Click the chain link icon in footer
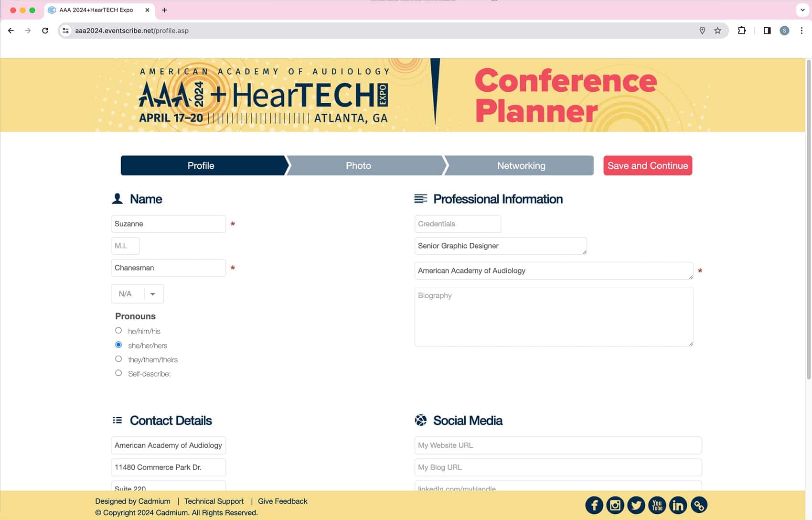The height and width of the screenshot is (520, 812). tap(699, 505)
